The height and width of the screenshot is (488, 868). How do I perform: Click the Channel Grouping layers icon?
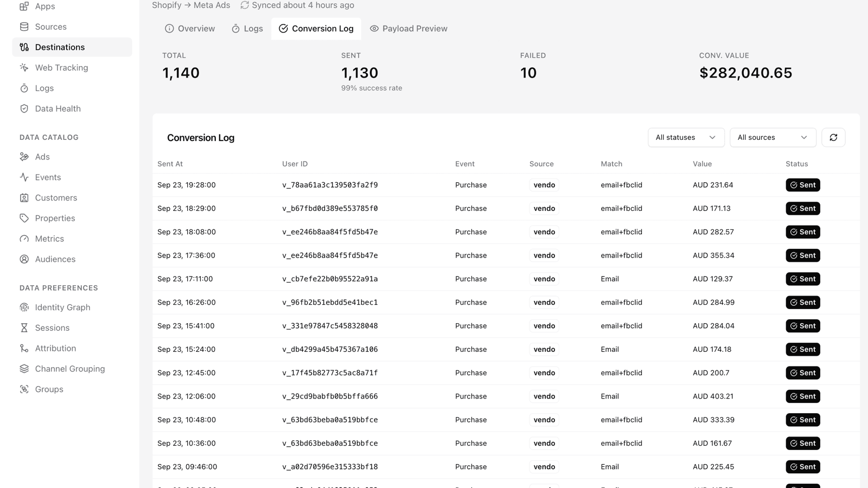tap(24, 369)
